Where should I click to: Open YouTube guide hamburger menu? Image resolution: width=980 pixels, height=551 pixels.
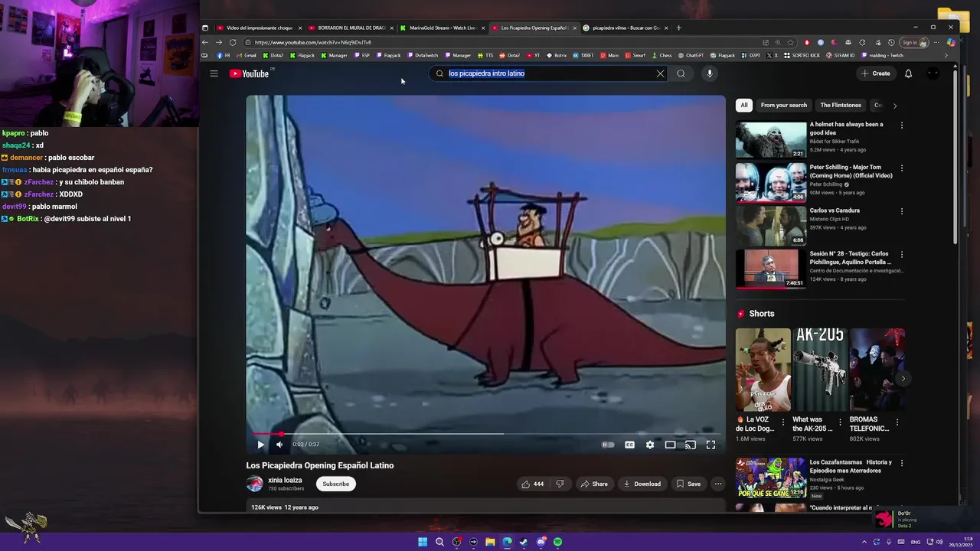[214, 73]
